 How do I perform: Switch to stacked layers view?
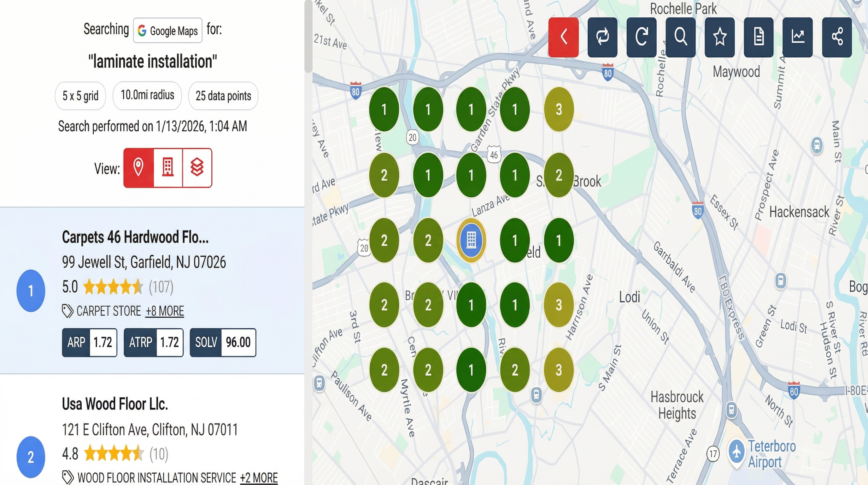point(197,168)
